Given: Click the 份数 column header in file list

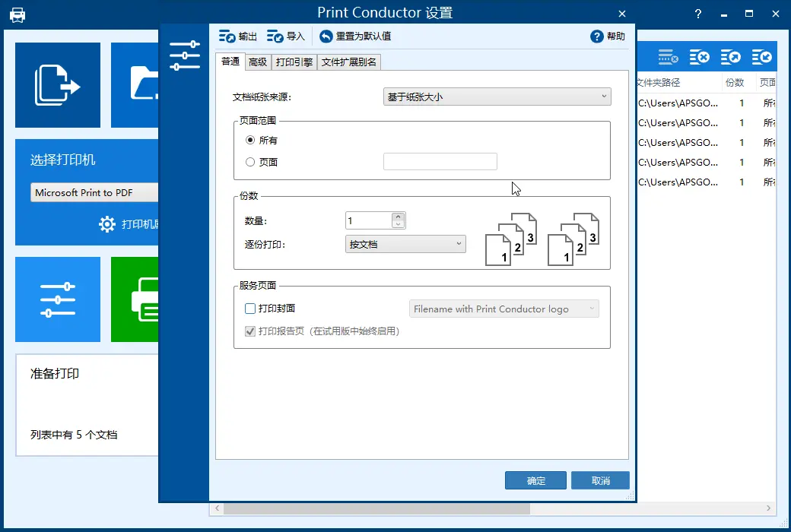Looking at the screenshot, I should 735,83.
